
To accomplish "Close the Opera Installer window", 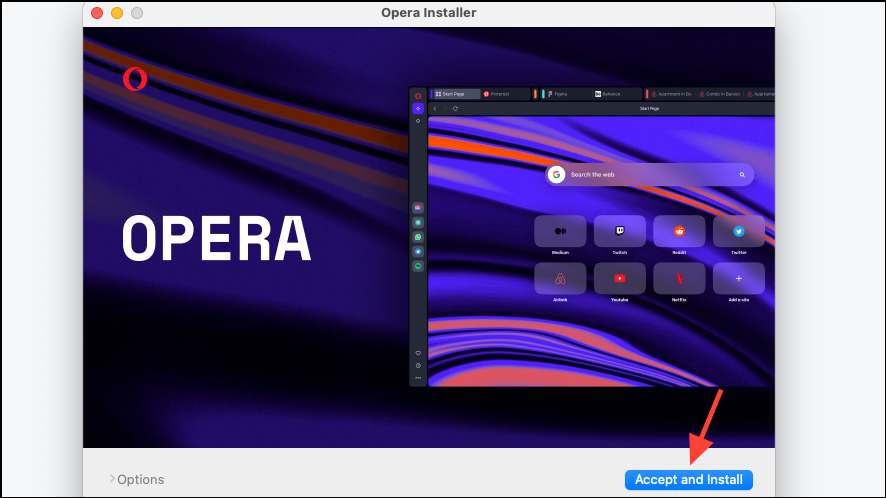I will pyautogui.click(x=97, y=13).
